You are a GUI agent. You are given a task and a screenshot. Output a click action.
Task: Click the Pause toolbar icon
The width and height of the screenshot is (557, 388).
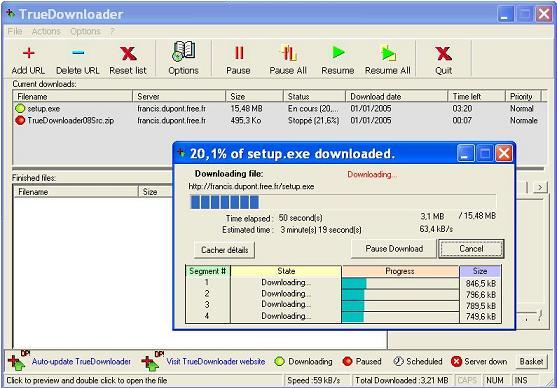[x=239, y=53]
